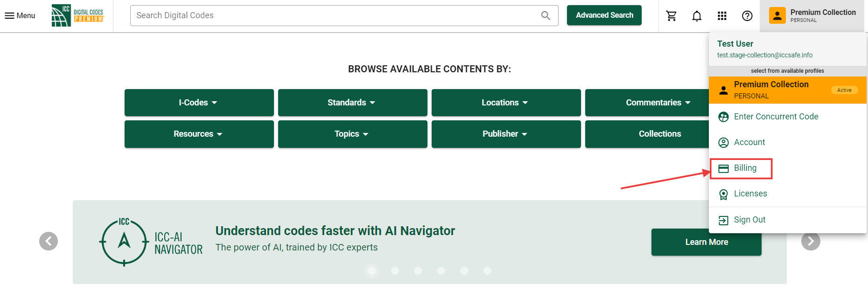Viewport: 868px width, 299px height.
Task: Click the search magnifier icon
Action: [546, 15]
